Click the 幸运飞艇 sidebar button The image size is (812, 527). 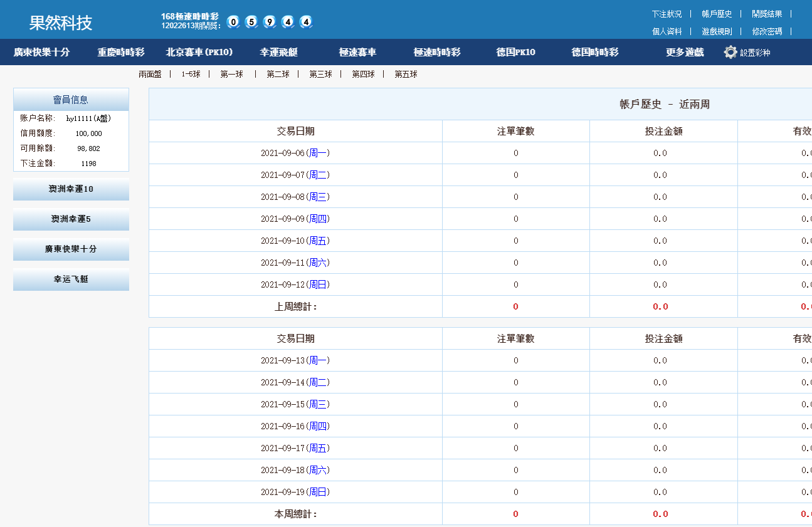tap(71, 279)
